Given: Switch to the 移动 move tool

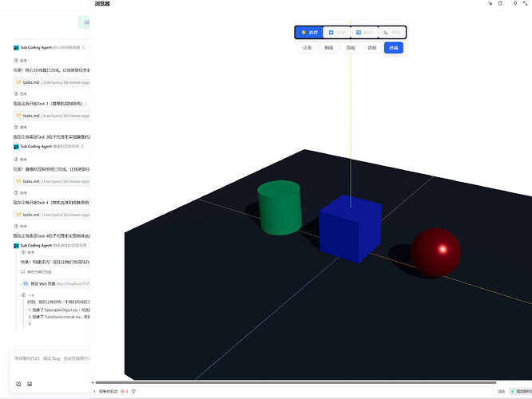Looking at the screenshot, I should click(x=336, y=33).
